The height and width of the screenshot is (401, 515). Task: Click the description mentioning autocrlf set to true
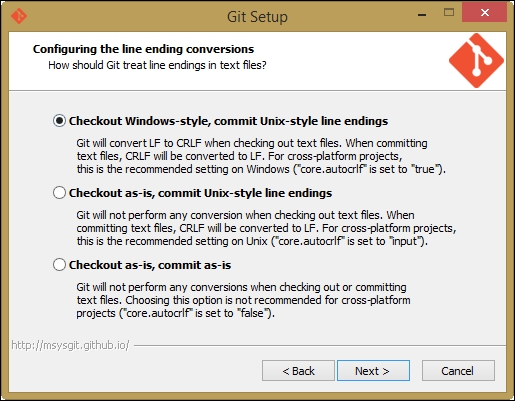pyautogui.click(x=261, y=156)
